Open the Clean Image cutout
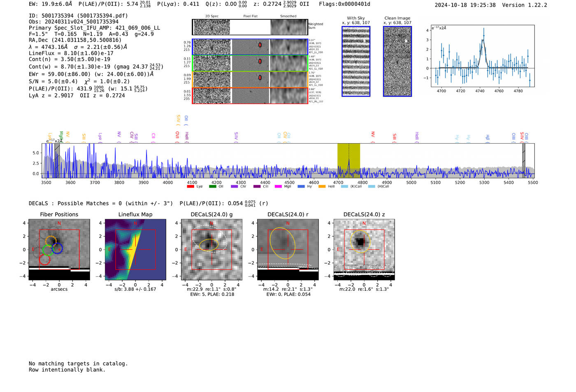This screenshot has width=576, height=392. (x=397, y=61)
